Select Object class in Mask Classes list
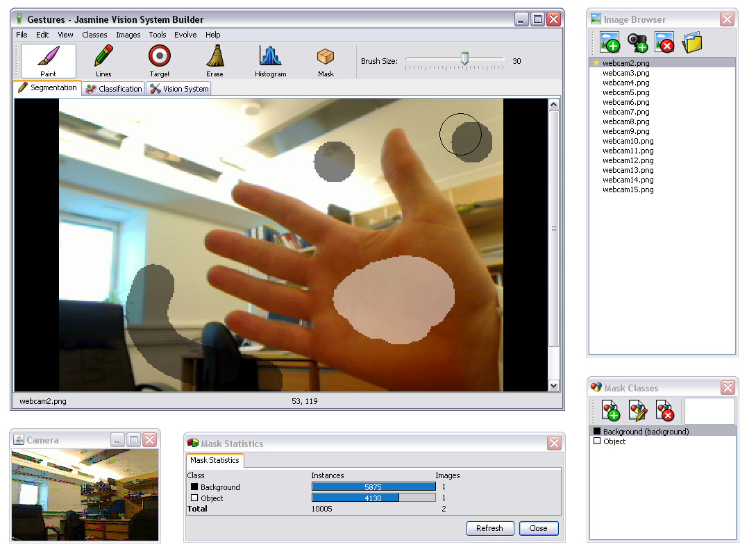 pyautogui.click(x=662, y=441)
